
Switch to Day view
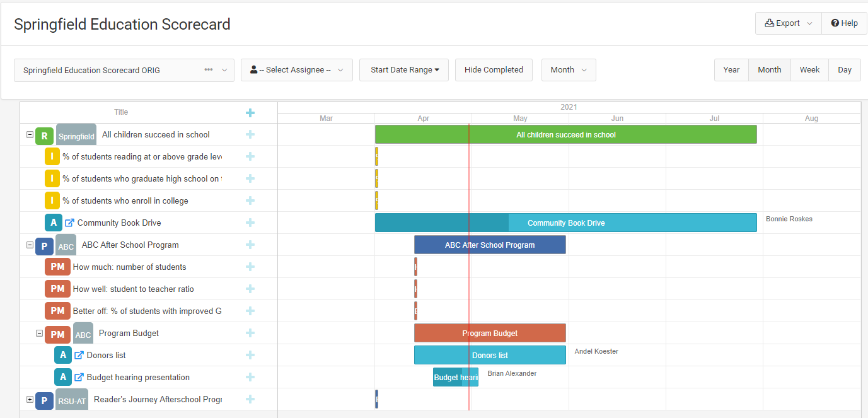(845, 70)
